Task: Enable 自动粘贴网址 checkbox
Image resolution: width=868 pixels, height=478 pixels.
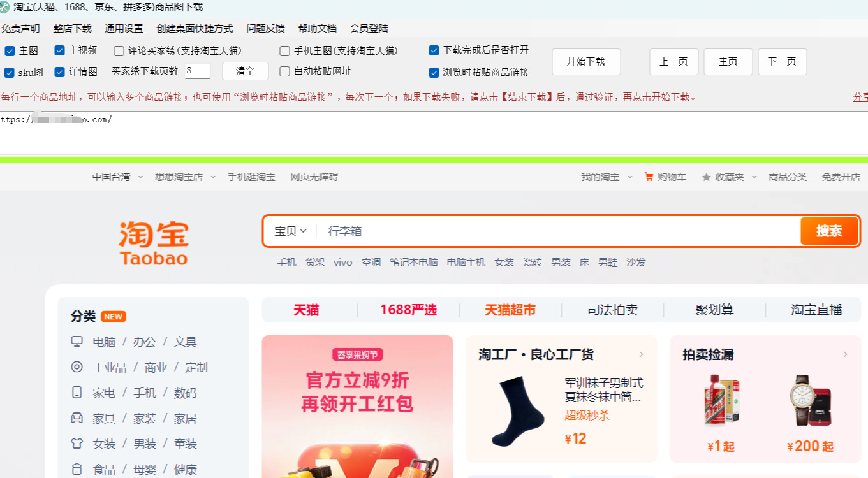Action: click(284, 71)
